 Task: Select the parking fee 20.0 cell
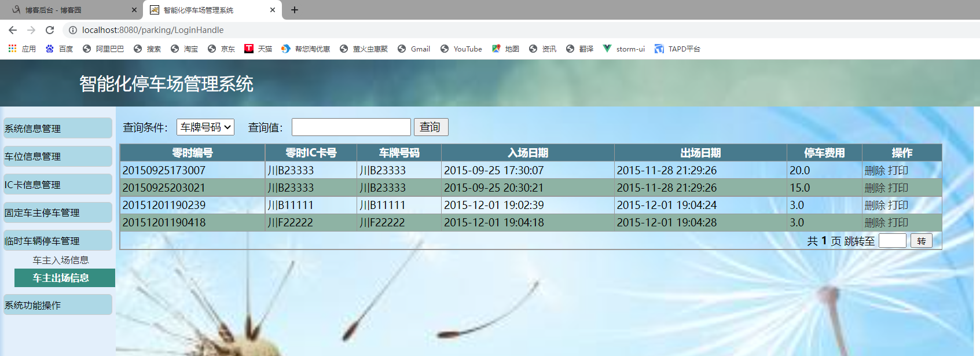824,170
